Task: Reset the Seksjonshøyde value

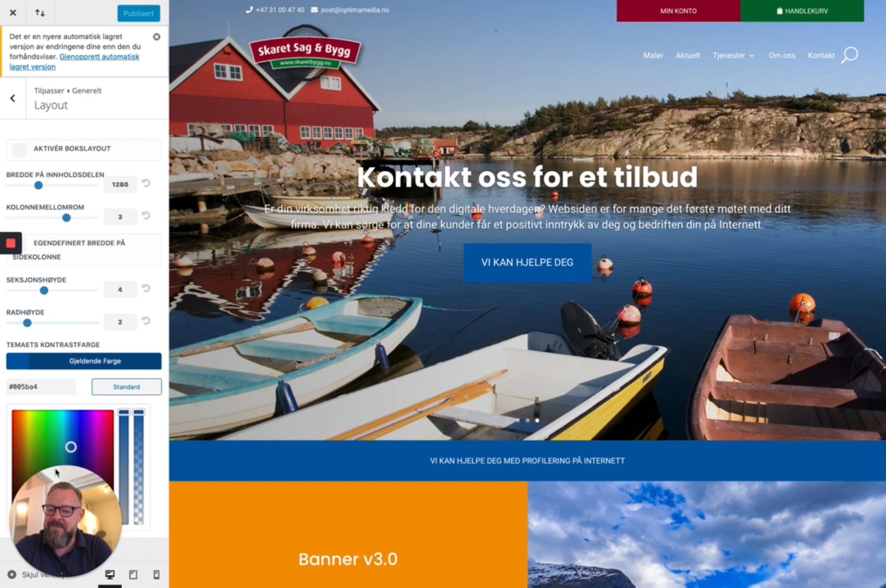Action: [x=146, y=288]
